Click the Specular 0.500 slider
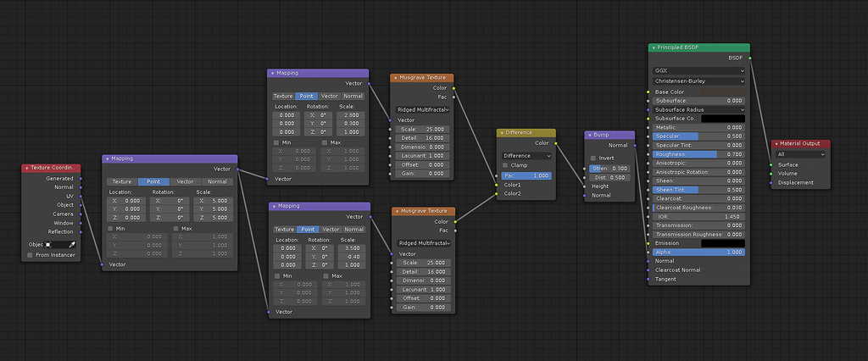This screenshot has height=361, width=868. (x=698, y=136)
